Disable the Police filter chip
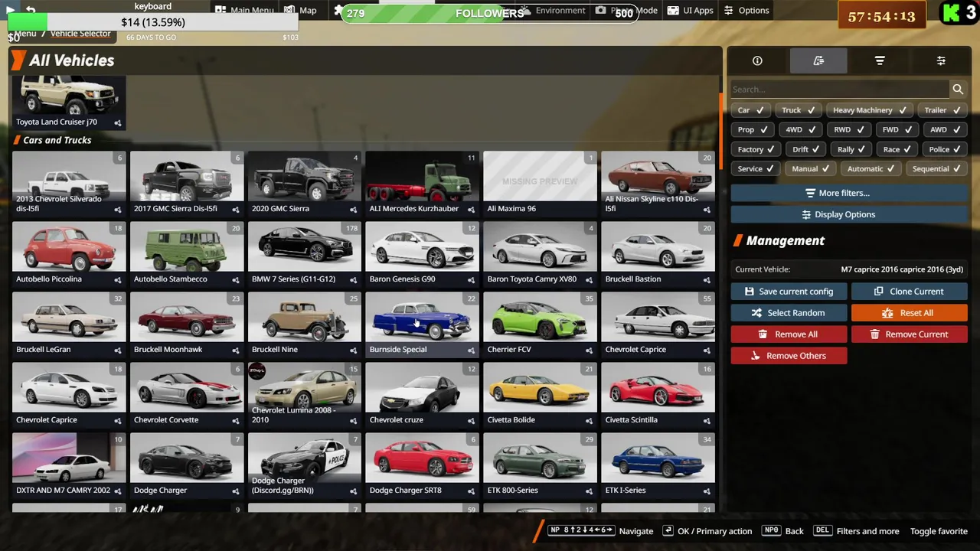This screenshot has width=980, height=551. pyautogui.click(x=946, y=150)
